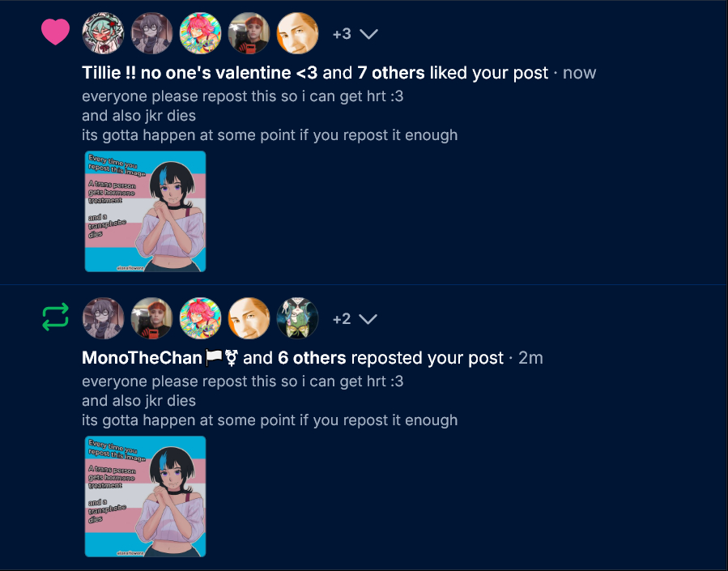Open glasses avatar in likes row

(x=151, y=33)
